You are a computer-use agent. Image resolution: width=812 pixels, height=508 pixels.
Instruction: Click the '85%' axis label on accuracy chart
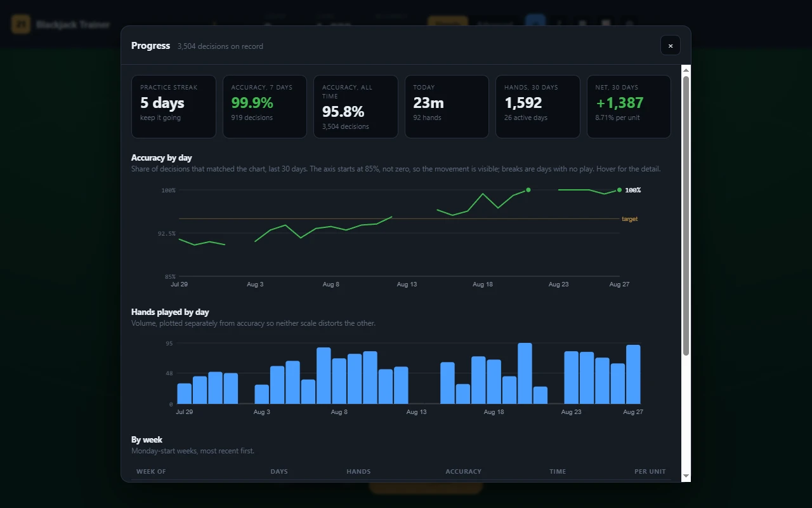[170, 277]
